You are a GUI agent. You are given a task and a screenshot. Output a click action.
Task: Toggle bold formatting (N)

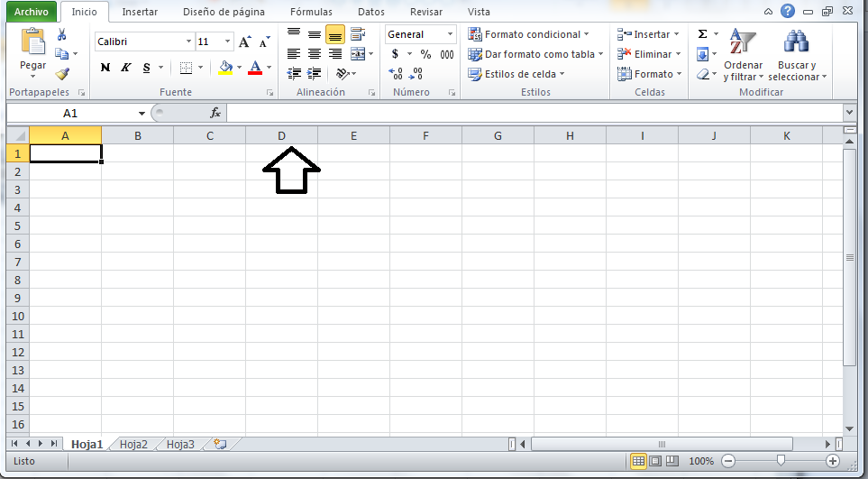[105, 68]
